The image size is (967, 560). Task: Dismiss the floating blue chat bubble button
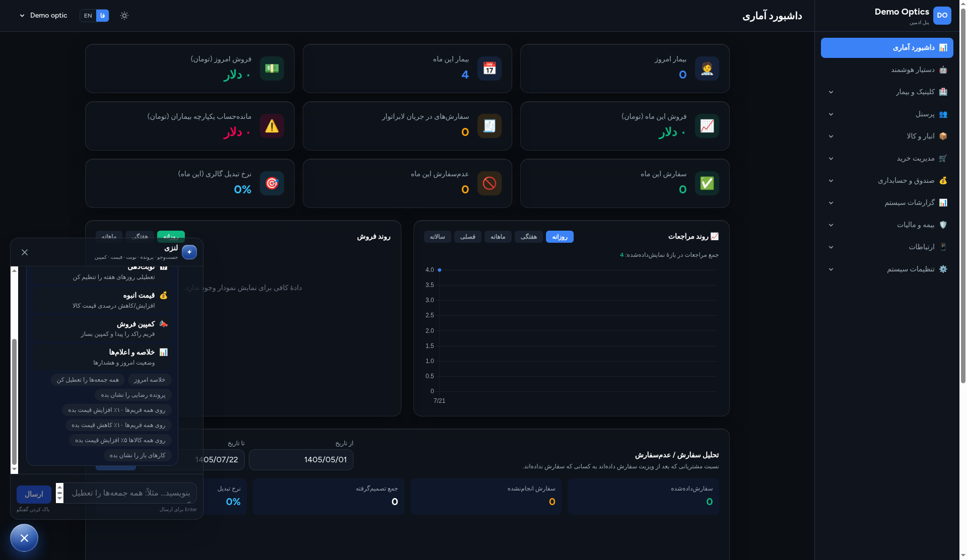point(24,538)
